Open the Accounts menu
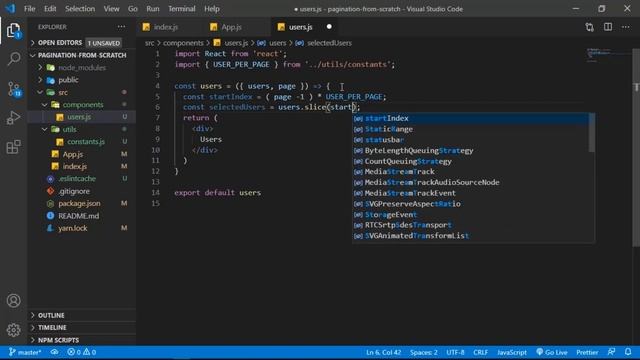Screen dimensions: 640x360 coord(13,301)
